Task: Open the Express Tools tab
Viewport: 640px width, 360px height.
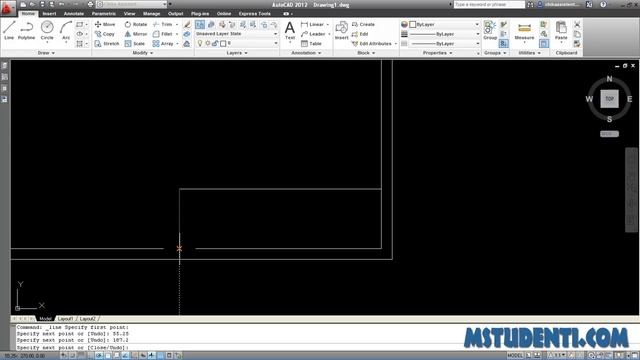Action: tap(255, 13)
